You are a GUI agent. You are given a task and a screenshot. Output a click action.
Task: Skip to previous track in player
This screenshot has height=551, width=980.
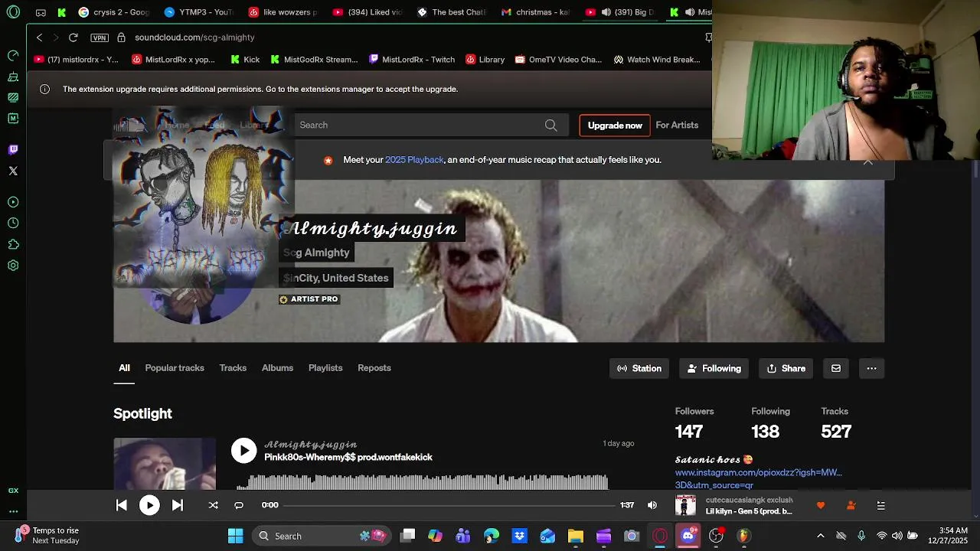tap(121, 505)
